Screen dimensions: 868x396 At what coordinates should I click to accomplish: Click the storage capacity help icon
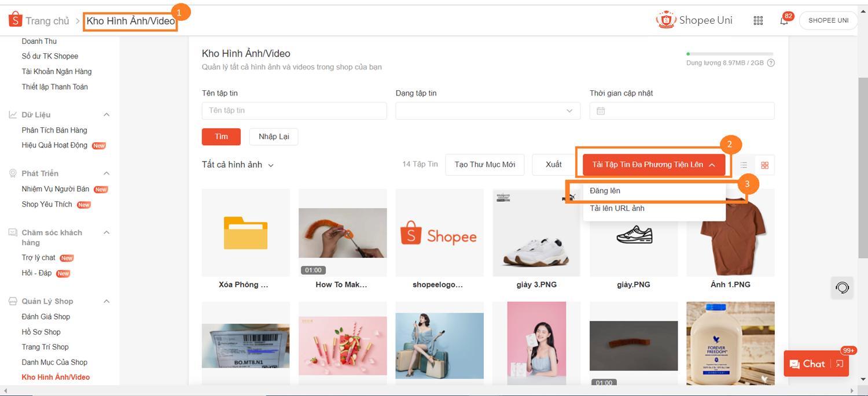[770, 63]
